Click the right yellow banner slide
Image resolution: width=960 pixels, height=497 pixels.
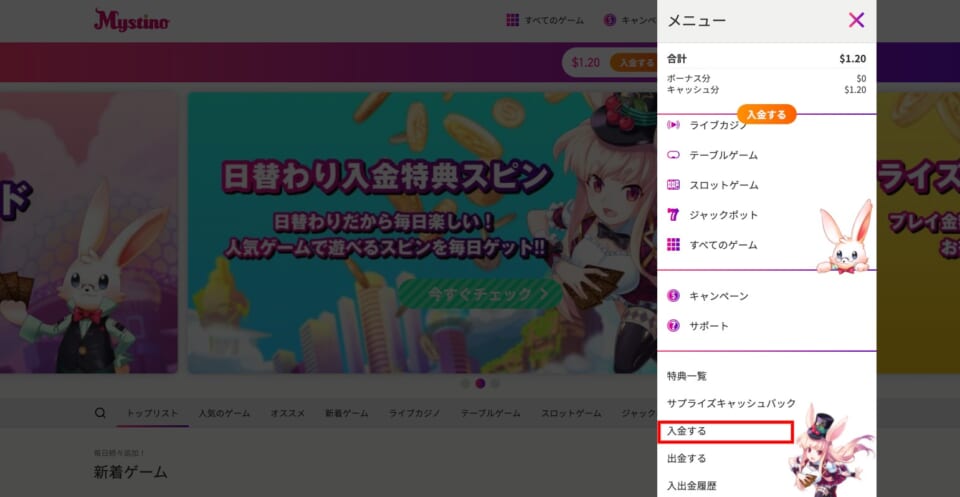coord(918,233)
